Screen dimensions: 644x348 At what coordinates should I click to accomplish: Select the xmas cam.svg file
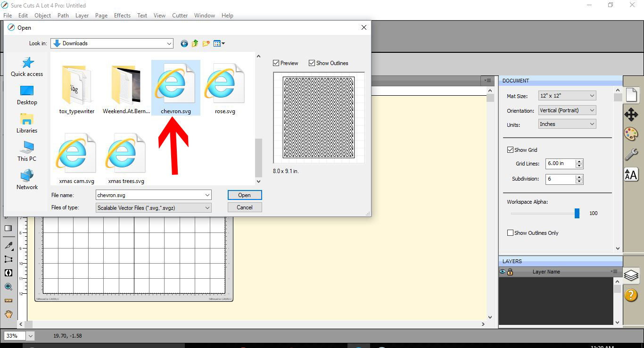77,157
